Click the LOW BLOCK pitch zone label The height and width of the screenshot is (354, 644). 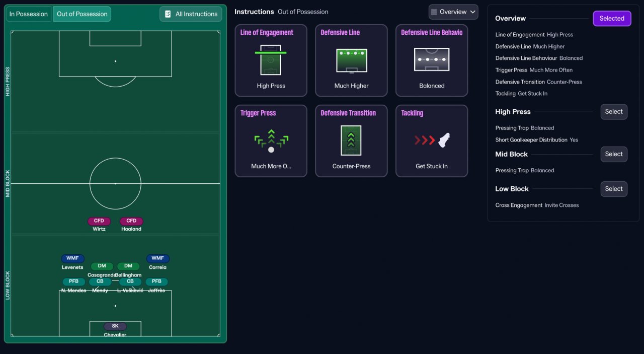(8, 286)
